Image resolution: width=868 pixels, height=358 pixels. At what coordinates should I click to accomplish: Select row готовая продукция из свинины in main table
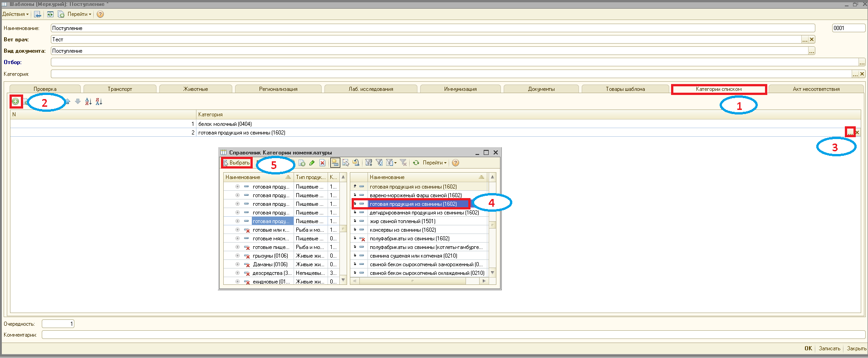(x=435, y=133)
